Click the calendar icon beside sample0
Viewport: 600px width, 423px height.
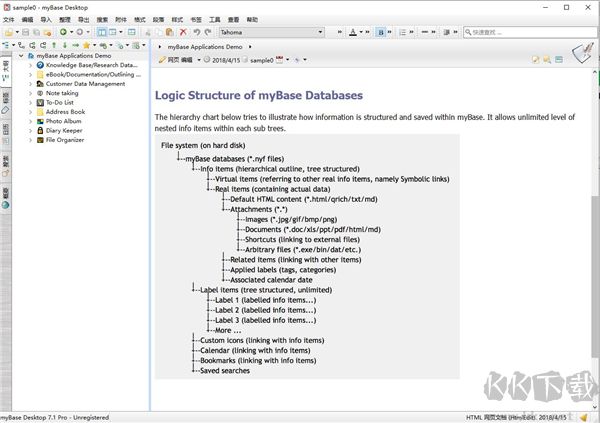(x=280, y=60)
